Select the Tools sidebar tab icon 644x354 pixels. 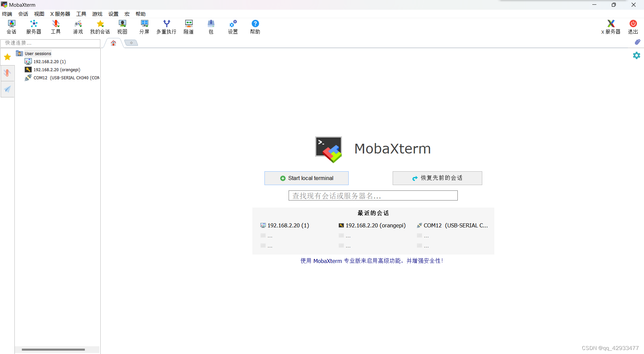[x=7, y=73]
